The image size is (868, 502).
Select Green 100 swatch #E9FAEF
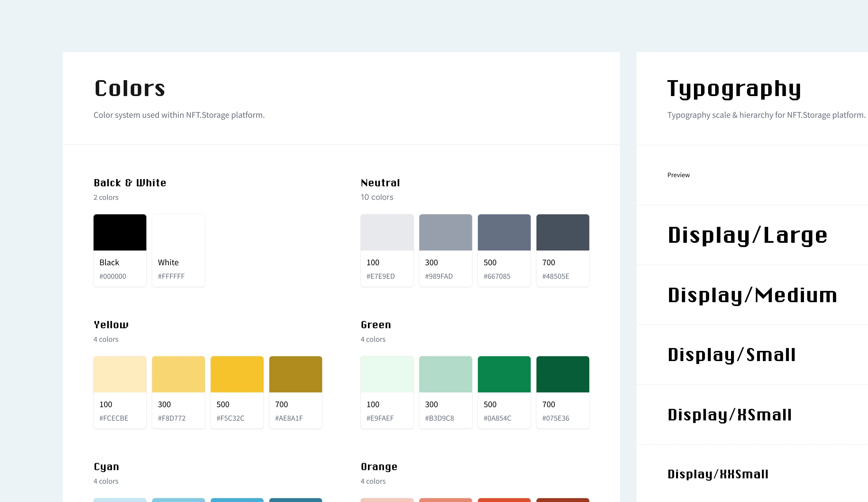pos(387,392)
